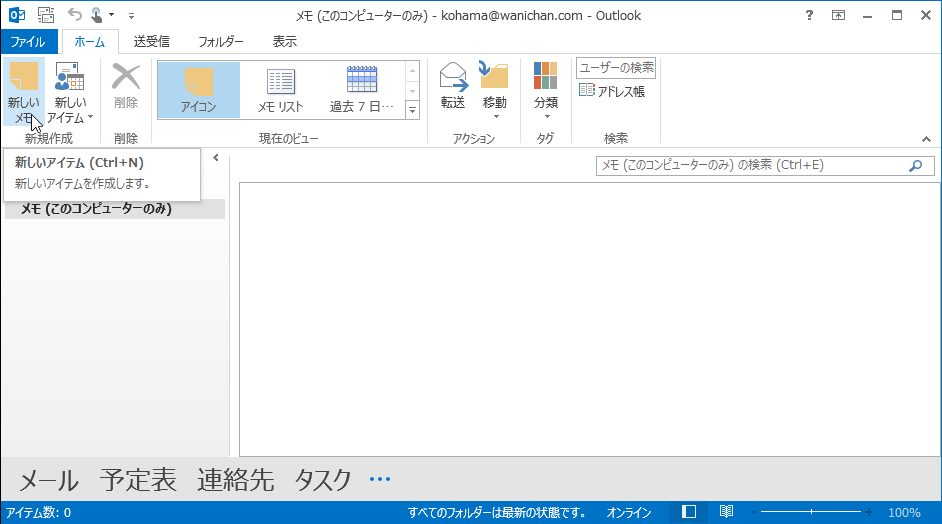Open the 送受信 tab
This screenshot has width=942, height=524.
[151, 41]
